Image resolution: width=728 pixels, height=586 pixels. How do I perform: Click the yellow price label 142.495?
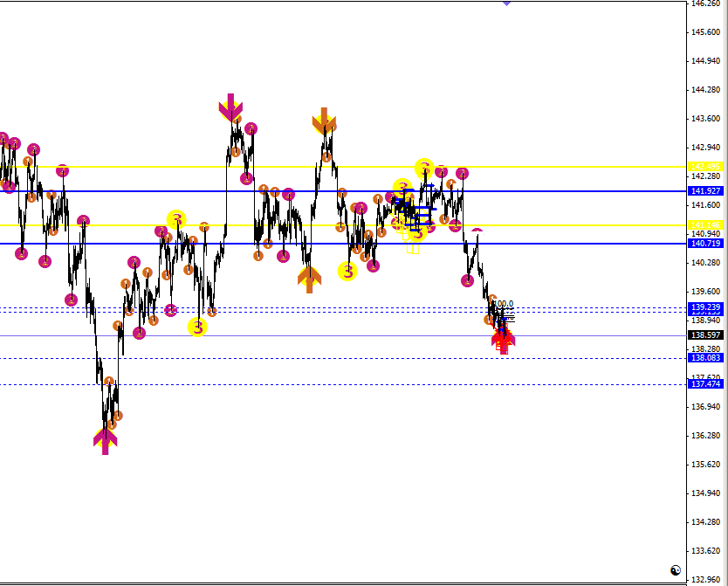click(705, 167)
